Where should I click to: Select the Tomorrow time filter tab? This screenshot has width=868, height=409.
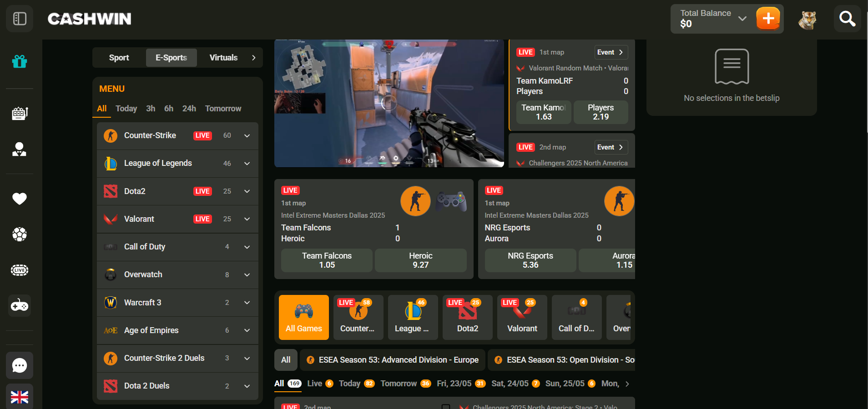(x=223, y=109)
